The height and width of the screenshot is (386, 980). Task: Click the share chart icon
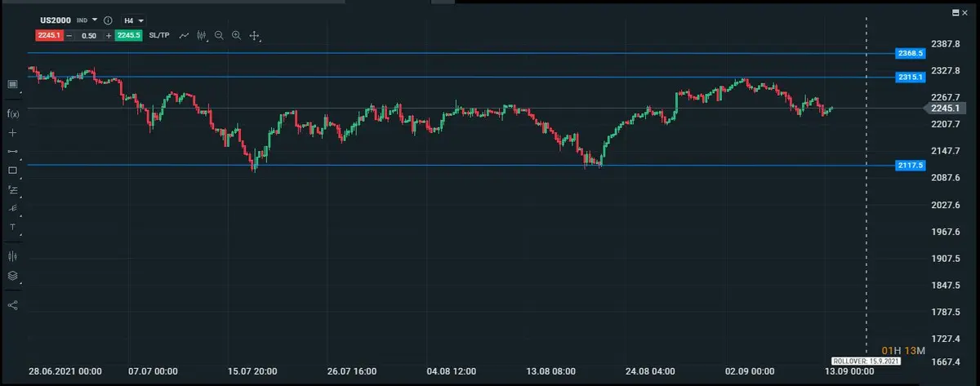coord(12,305)
